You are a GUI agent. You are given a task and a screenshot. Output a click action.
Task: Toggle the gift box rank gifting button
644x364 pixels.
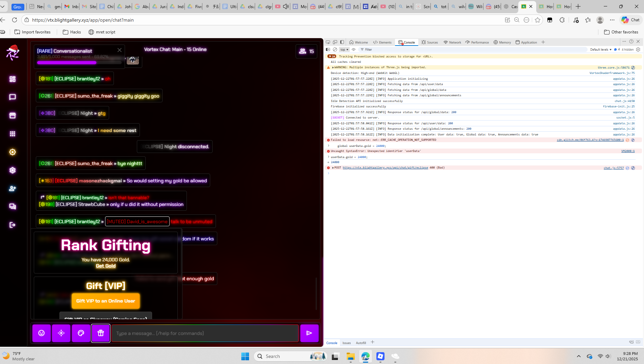click(x=101, y=333)
